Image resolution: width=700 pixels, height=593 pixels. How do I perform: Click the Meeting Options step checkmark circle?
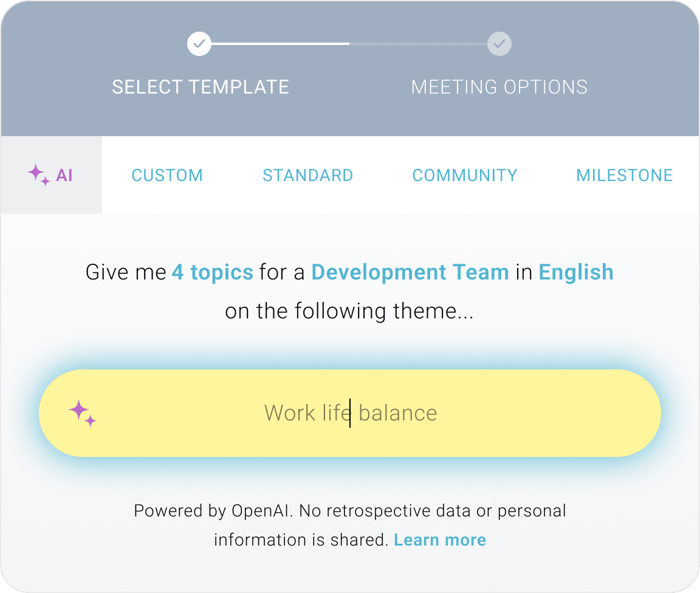(499, 44)
